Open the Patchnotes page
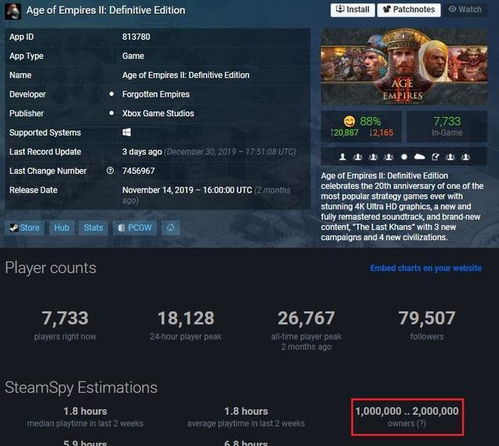This screenshot has height=446, width=499. (409, 10)
